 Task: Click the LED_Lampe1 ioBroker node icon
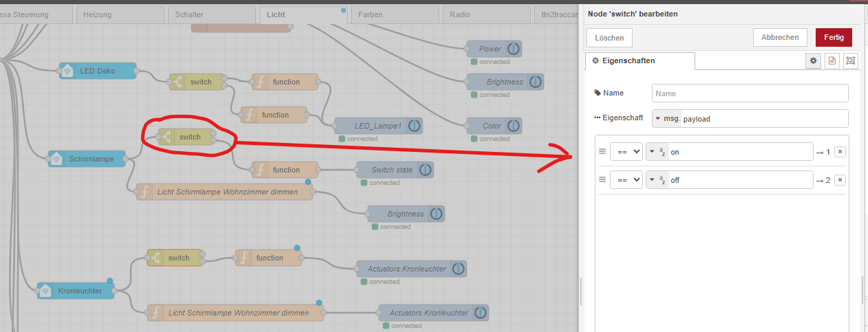[x=414, y=126]
